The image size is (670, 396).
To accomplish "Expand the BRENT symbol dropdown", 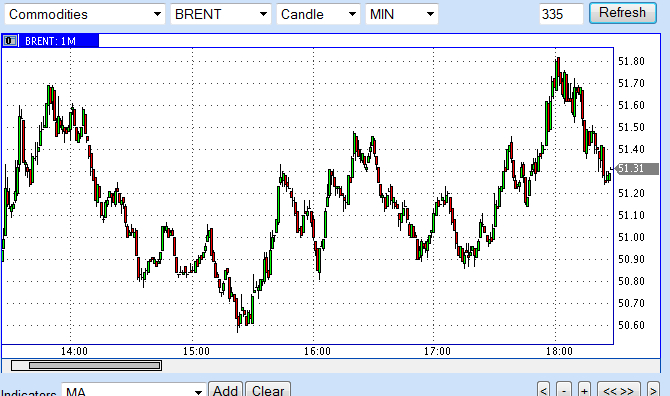I will (220, 14).
